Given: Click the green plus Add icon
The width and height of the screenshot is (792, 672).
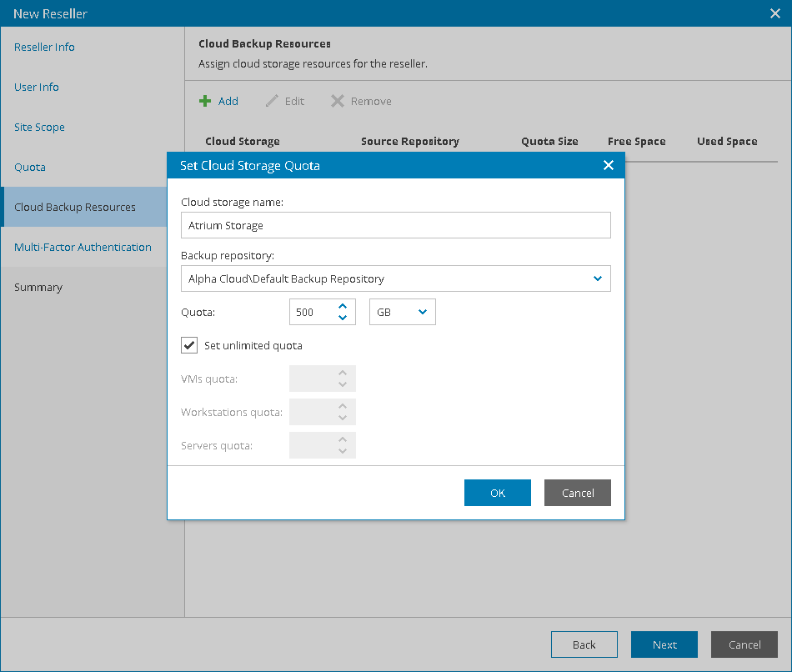Looking at the screenshot, I should (x=205, y=102).
